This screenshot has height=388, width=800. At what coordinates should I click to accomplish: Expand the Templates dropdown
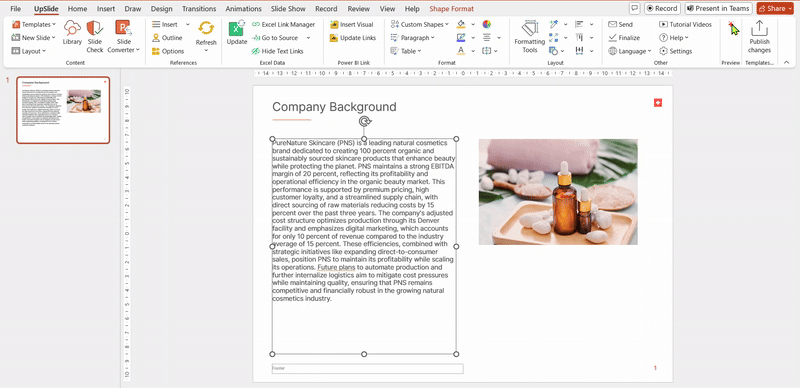[x=54, y=25]
